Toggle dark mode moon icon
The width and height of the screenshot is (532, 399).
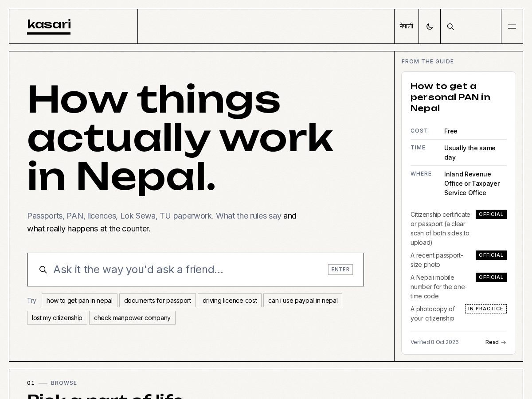pos(430,26)
